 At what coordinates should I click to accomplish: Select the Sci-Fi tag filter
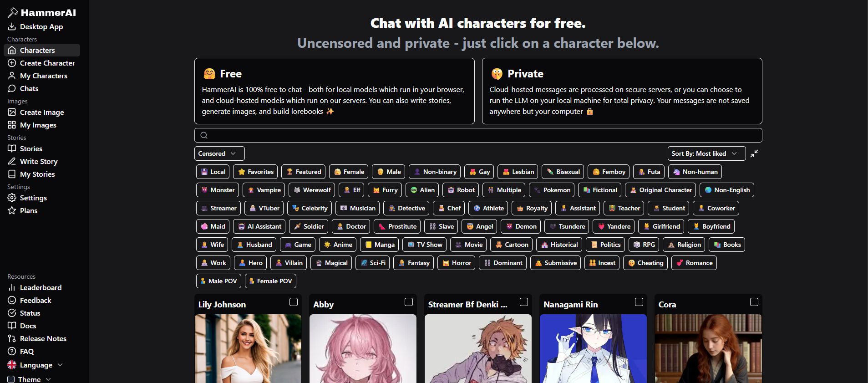pos(372,263)
